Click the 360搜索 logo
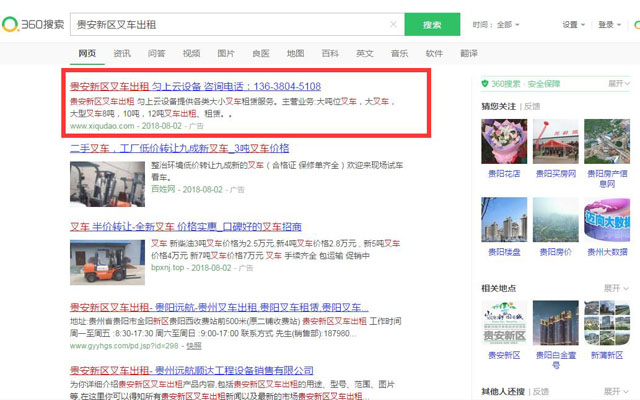The width and height of the screenshot is (640, 400). pos(33,24)
